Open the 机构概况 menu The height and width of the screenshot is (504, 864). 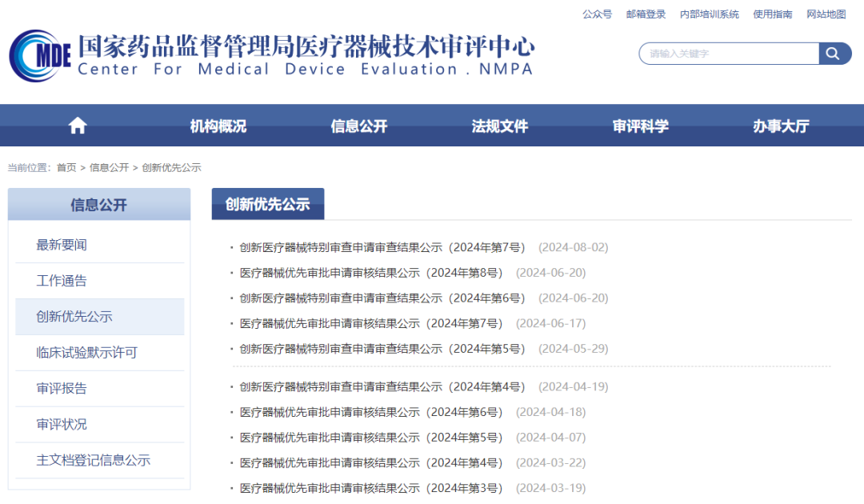[x=218, y=125]
